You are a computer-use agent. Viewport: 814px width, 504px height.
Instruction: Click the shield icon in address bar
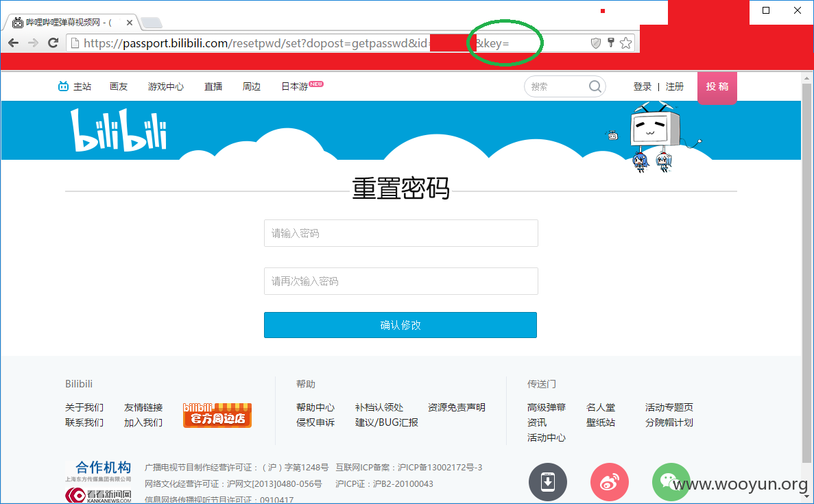(596, 43)
